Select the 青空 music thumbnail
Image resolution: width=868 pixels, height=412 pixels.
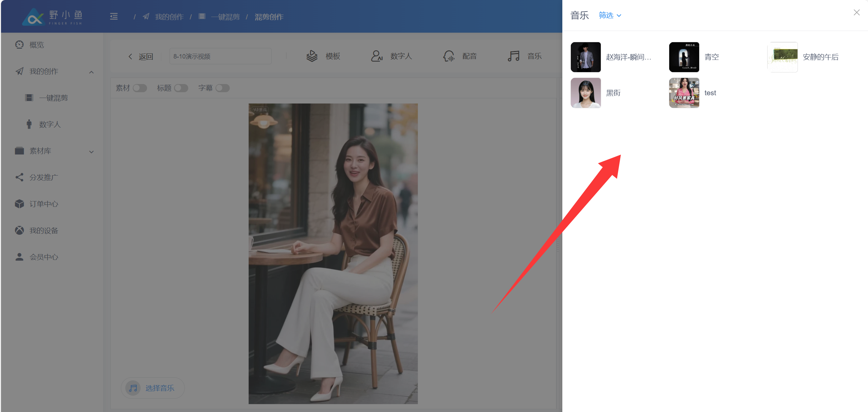coord(684,57)
